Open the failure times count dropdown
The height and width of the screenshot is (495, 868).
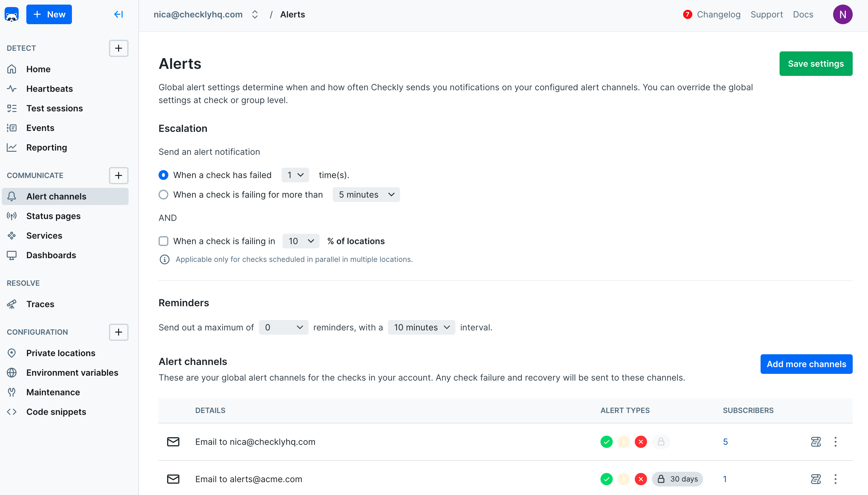click(x=294, y=175)
